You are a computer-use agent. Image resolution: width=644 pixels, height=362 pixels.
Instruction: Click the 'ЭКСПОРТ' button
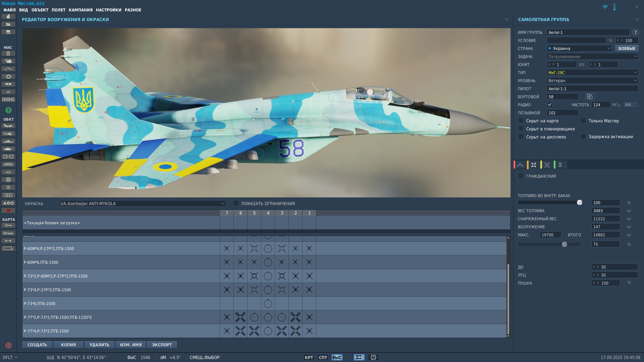[162, 345]
